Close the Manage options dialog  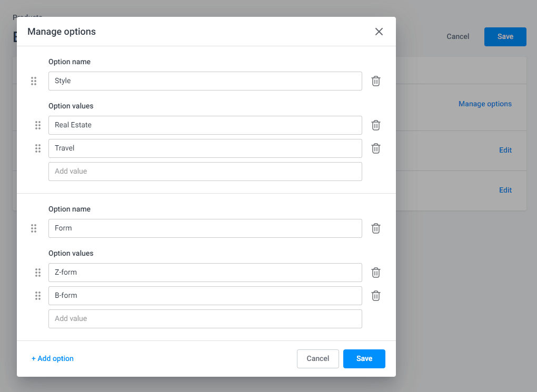379,32
